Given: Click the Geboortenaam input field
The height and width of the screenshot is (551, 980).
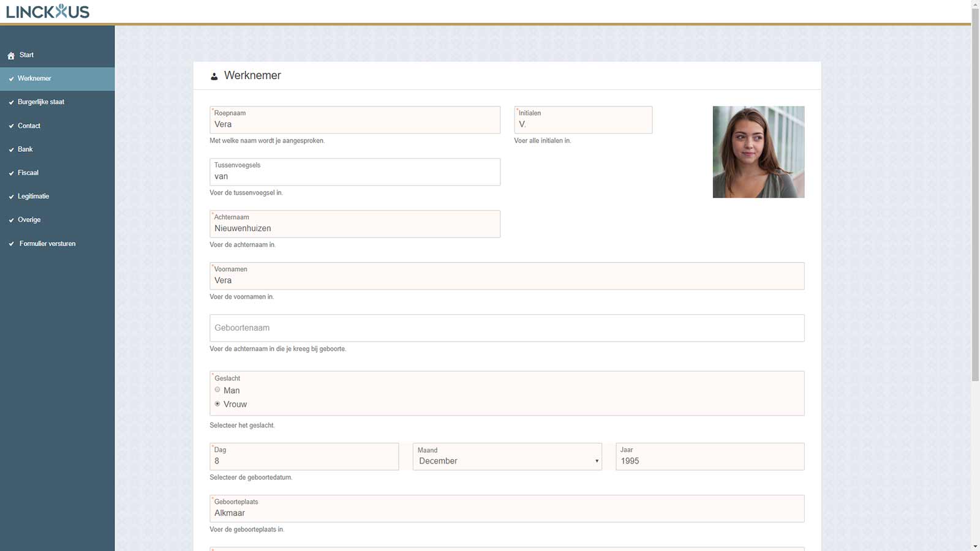Looking at the screenshot, I should (x=507, y=328).
